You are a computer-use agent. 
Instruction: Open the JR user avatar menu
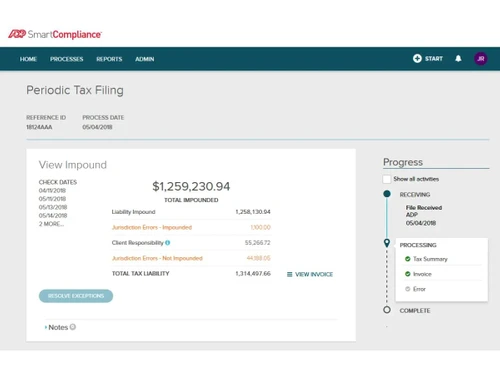coord(481,59)
